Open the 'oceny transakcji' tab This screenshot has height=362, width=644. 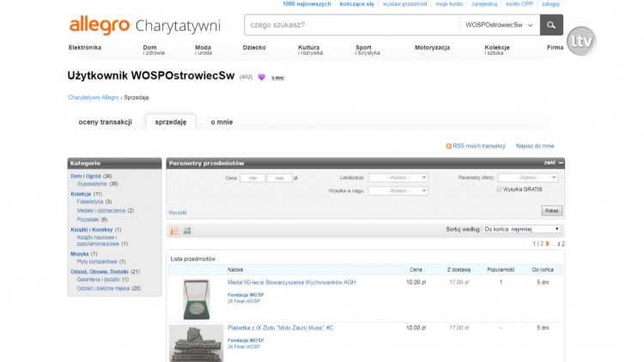[x=105, y=122]
